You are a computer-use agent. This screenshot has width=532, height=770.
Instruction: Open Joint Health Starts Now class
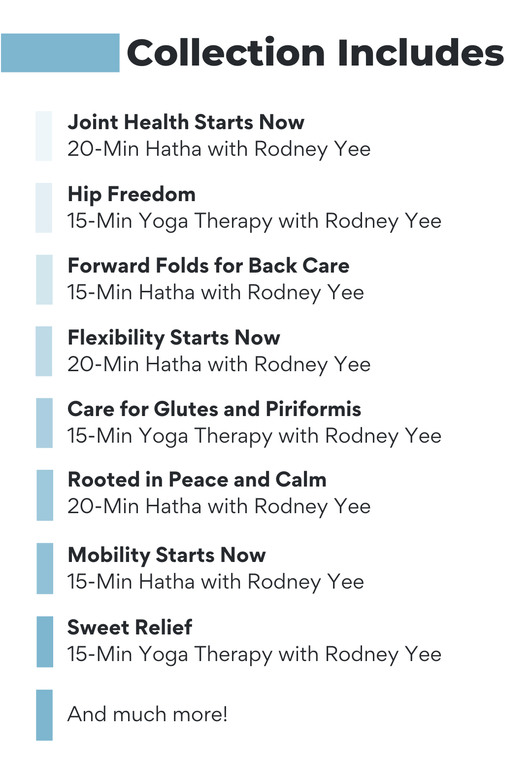click(186, 122)
